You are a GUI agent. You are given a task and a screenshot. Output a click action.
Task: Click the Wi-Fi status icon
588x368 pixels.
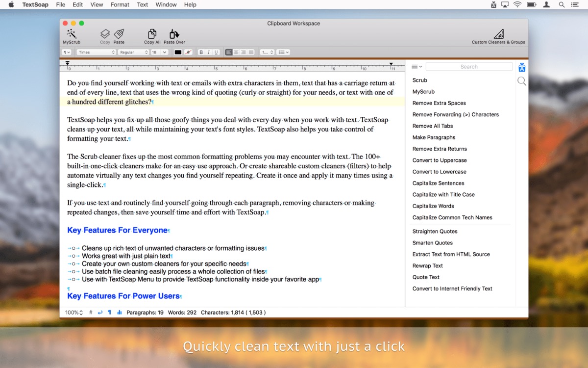click(x=517, y=4)
